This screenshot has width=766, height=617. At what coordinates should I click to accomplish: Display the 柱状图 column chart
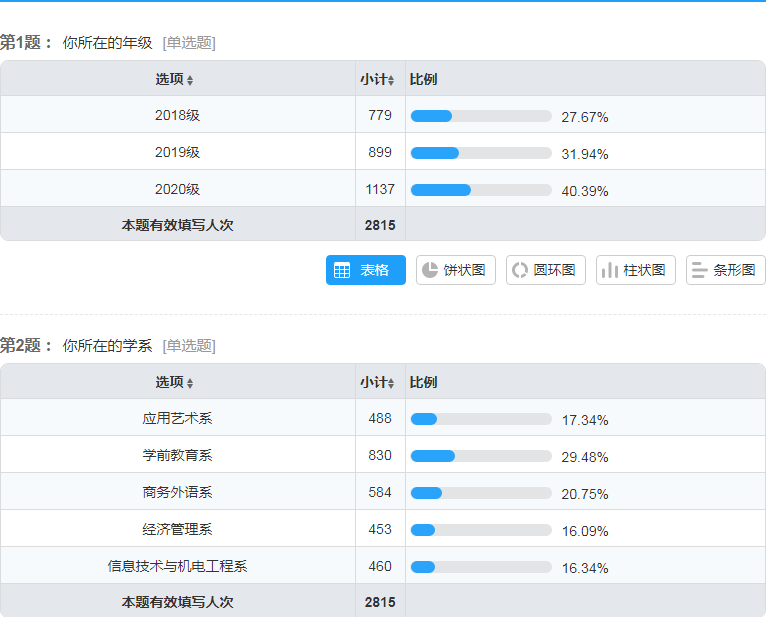[636, 270]
